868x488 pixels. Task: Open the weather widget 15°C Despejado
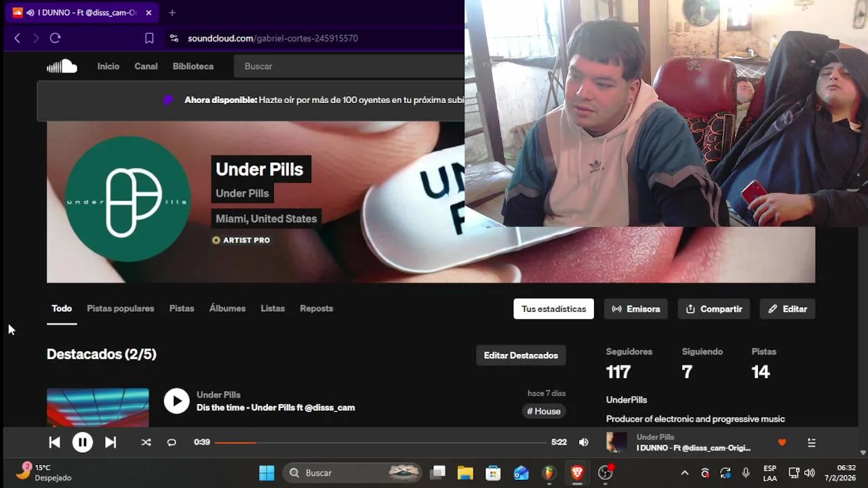point(43,472)
